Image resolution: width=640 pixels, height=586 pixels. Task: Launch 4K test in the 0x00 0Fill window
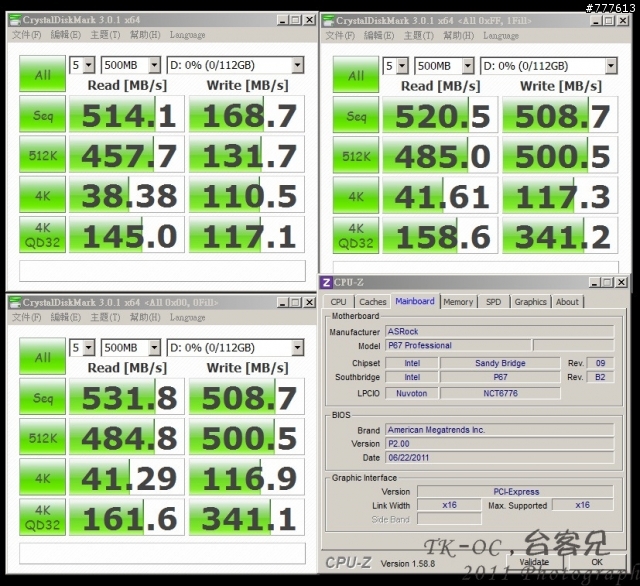(42, 477)
